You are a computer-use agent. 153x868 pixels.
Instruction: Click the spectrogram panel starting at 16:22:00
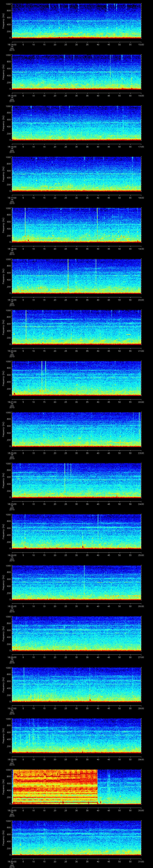click(x=76, y=429)
